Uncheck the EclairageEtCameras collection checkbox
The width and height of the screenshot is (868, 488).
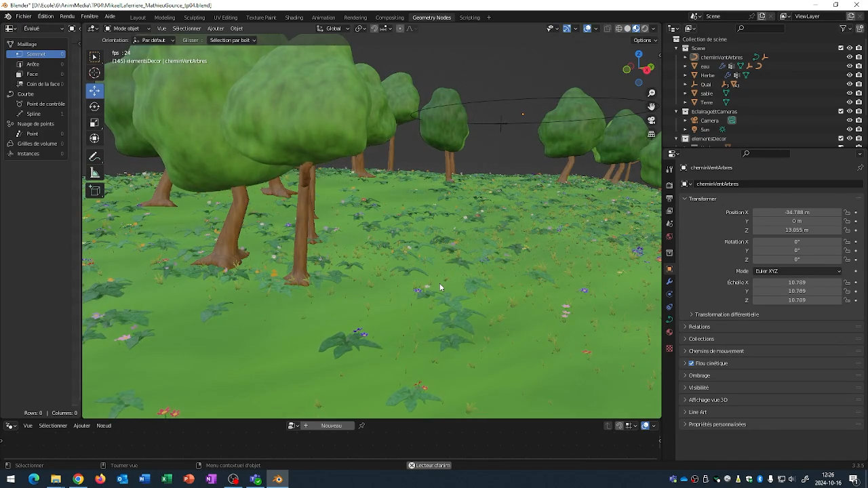[841, 111]
